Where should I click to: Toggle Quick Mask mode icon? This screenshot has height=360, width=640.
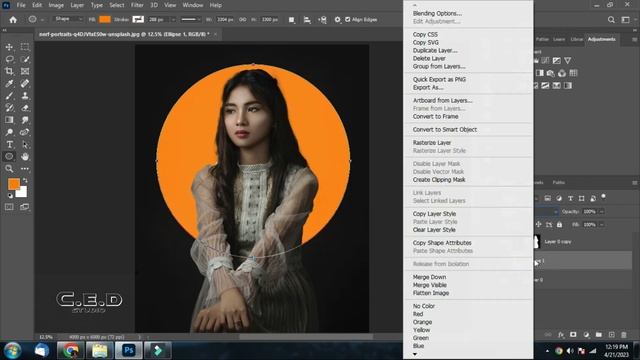click(x=9, y=207)
